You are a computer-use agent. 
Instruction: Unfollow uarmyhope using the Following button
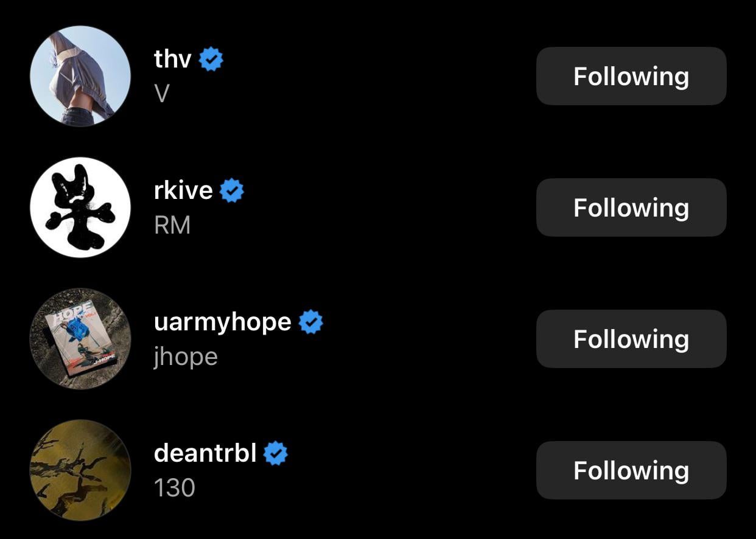[631, 339]
